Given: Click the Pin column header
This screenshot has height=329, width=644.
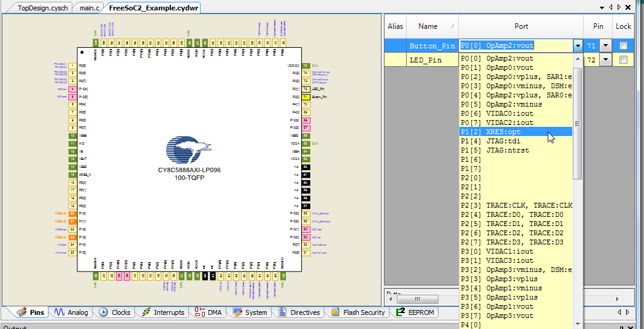Looking at the screenshot, I should tap(598, 26).
